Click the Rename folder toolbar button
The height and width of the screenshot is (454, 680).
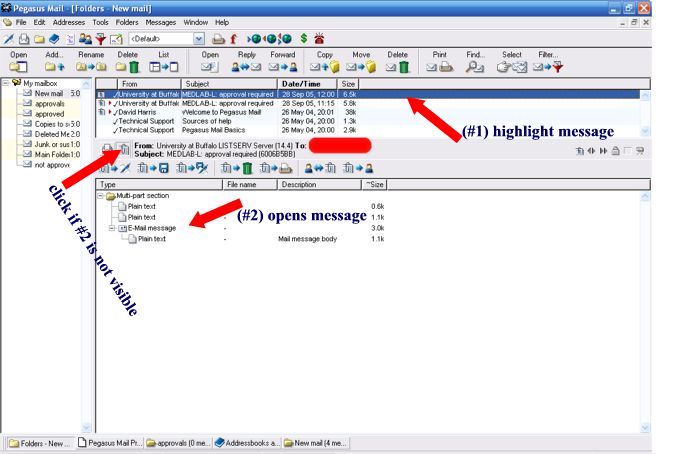point(91,62)
